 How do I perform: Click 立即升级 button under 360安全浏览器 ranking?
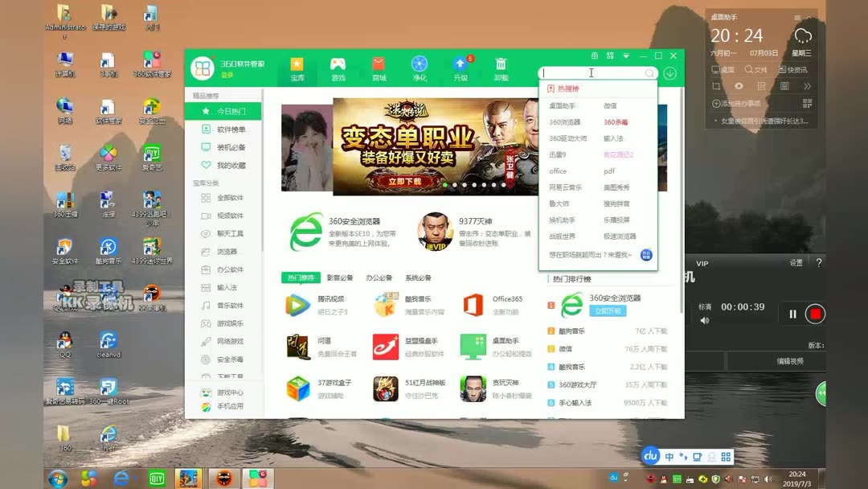pyautogui.click(x=608, y=311)
